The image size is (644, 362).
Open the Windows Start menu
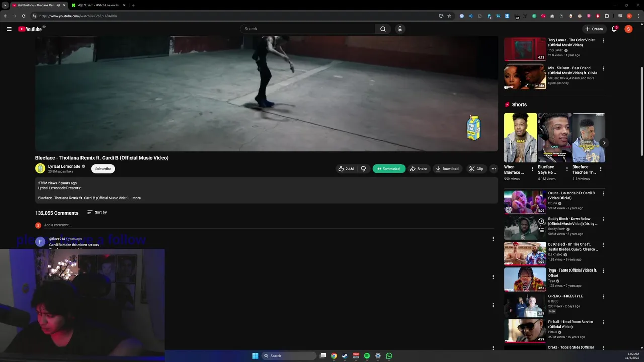[x=255, y=356]
